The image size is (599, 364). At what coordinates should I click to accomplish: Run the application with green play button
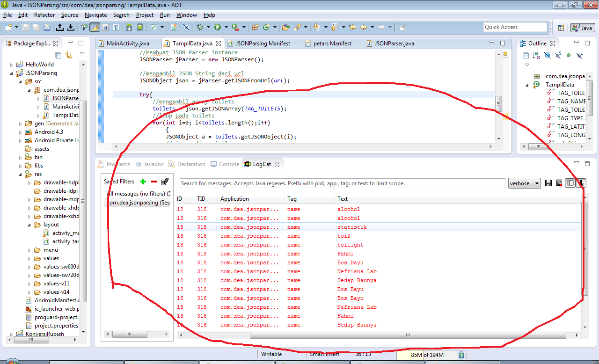(218, 27)
